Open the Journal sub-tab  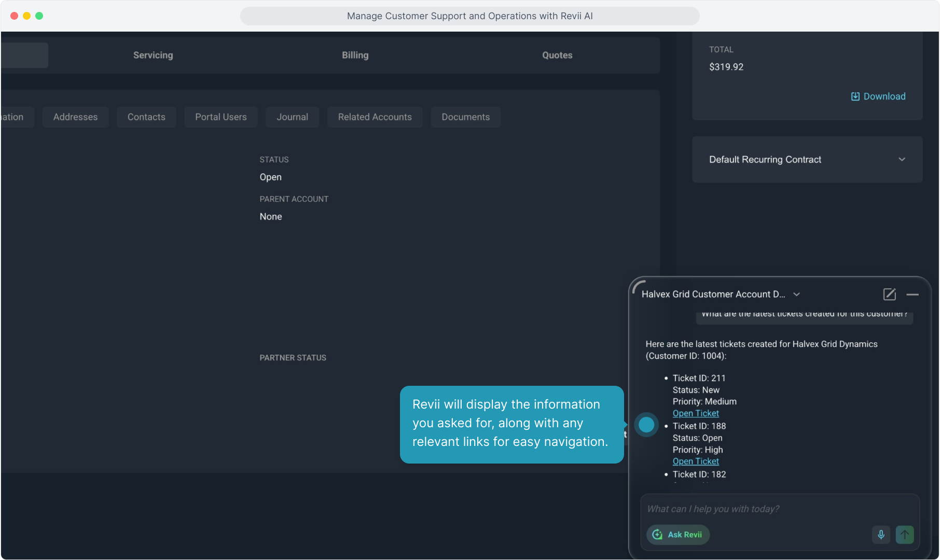292,117
